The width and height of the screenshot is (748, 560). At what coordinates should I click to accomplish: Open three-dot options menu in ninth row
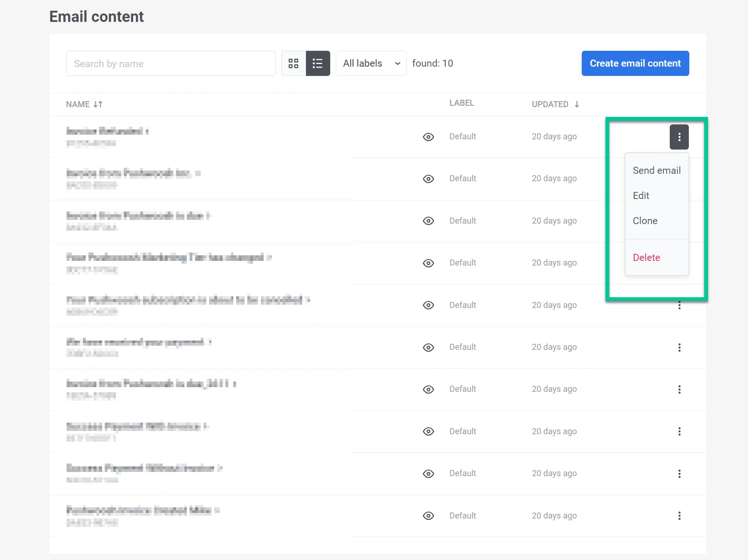[x=679, y=474]
